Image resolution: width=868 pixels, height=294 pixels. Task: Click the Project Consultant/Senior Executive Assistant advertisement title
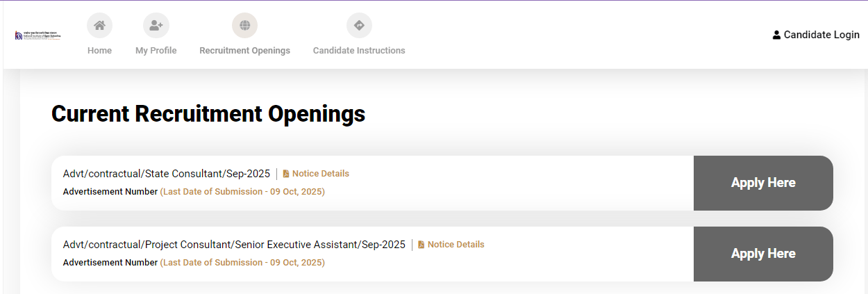pos(234,245)
